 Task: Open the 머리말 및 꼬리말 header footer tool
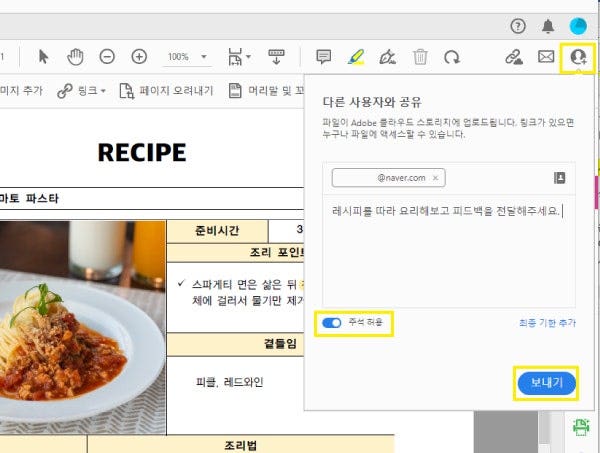(x=266, y=91)
